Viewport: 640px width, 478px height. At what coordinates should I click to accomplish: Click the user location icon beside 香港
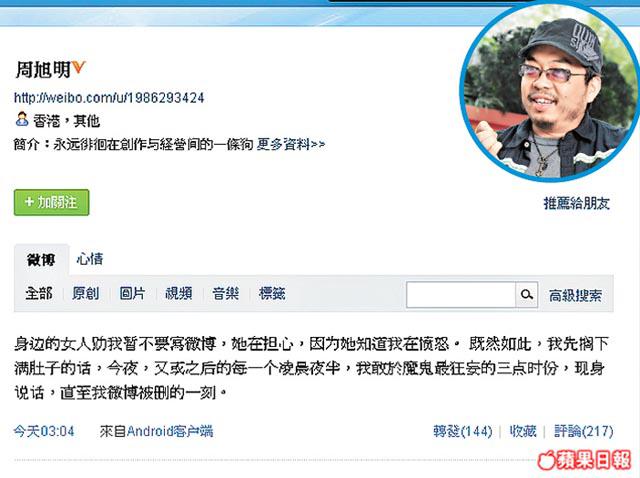[21, 119]
